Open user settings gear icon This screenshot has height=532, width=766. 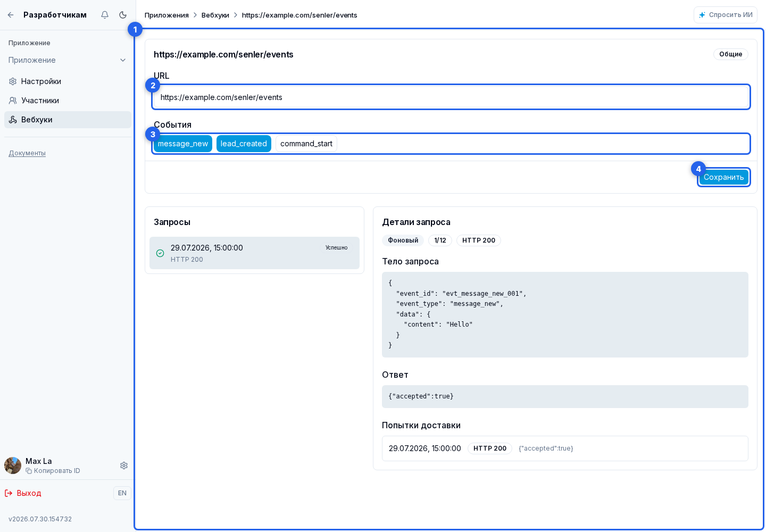pyautogui.click(x=124, y=465)
